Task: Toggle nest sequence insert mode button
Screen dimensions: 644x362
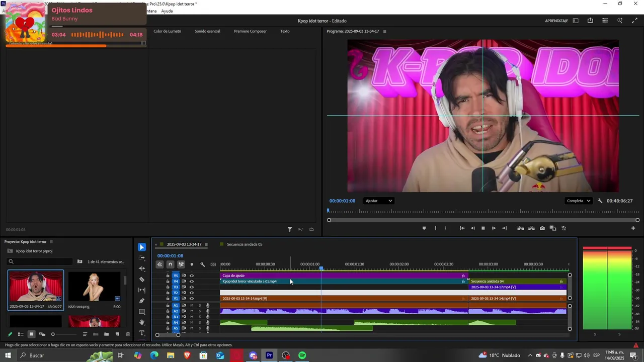Action: point(159,264)
